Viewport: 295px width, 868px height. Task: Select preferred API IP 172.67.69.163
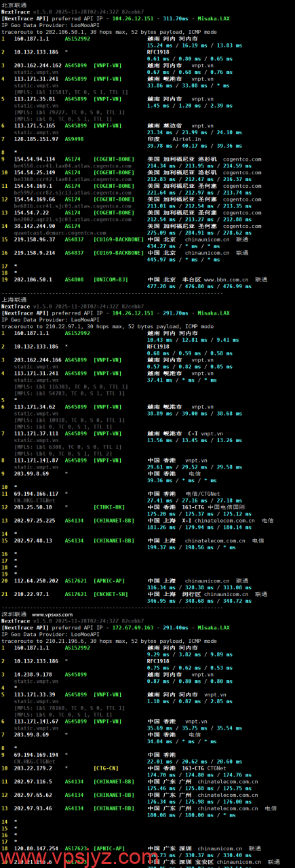(134, 628)
